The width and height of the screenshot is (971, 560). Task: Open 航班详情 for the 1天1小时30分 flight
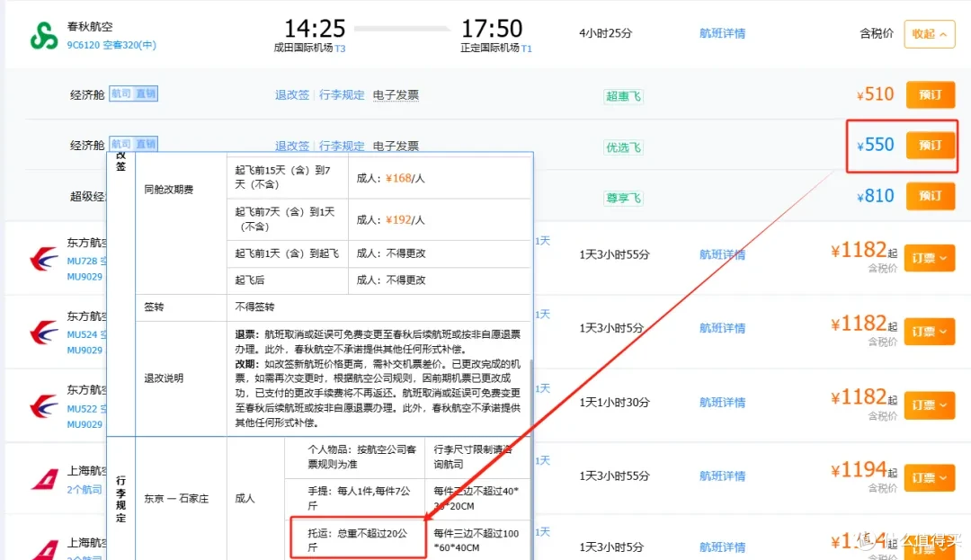click(722, 402)
